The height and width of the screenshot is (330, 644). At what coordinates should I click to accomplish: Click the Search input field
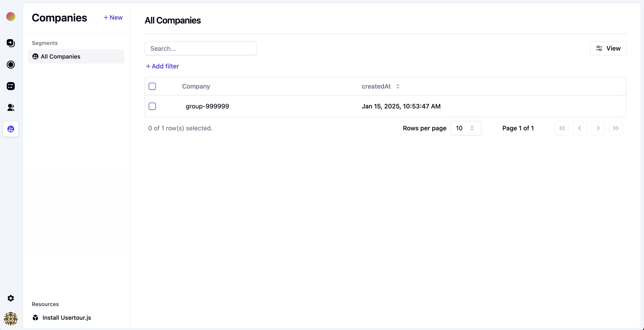tap(200, 49)
